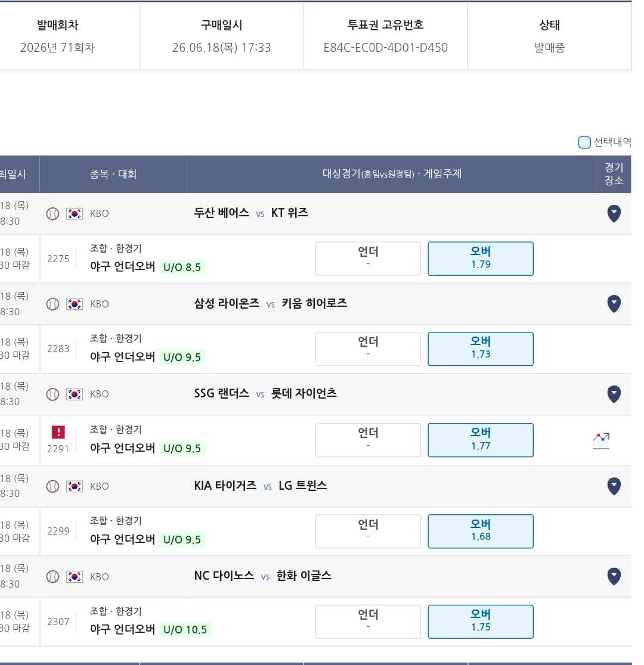Select 언더 for game 2307
This screenshot has height=665, width=644.
pos(368,622)
